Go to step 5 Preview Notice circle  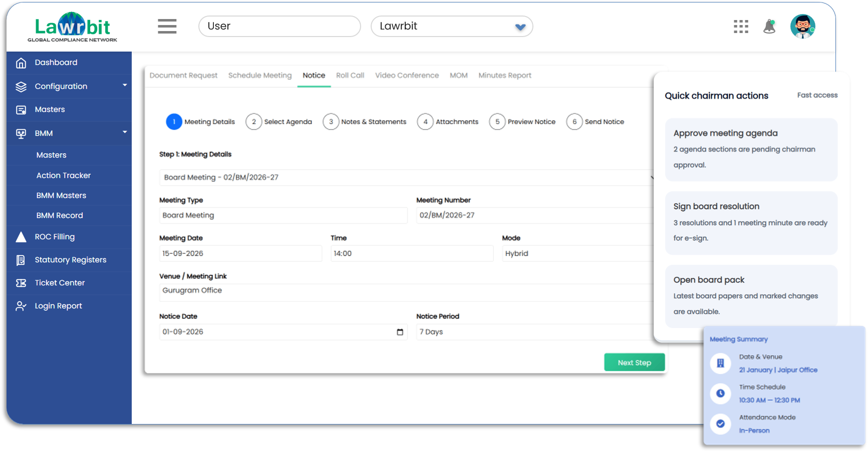(497, 122)
